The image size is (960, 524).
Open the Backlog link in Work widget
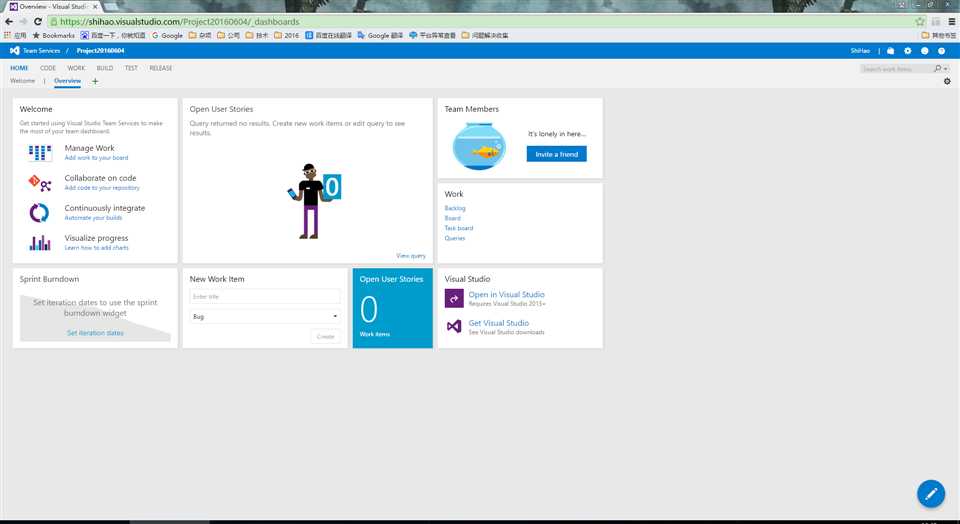[455, 208]
